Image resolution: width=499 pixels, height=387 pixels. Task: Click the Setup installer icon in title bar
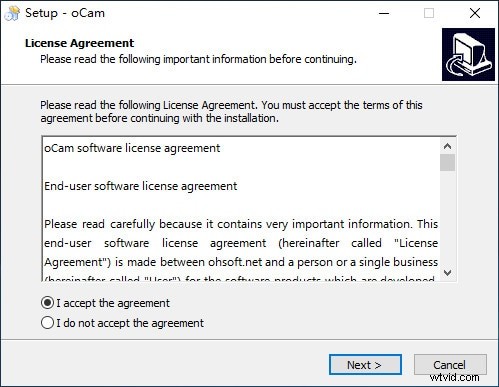tap(12, 13)
